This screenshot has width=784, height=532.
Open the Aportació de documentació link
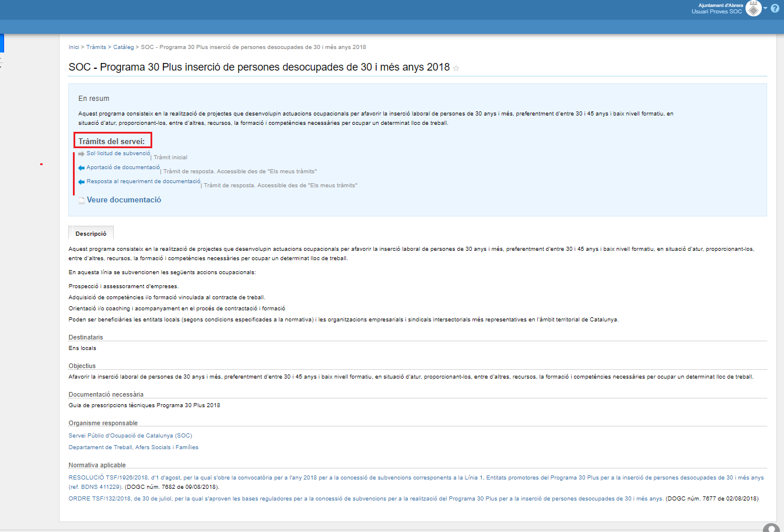point(123,167)
